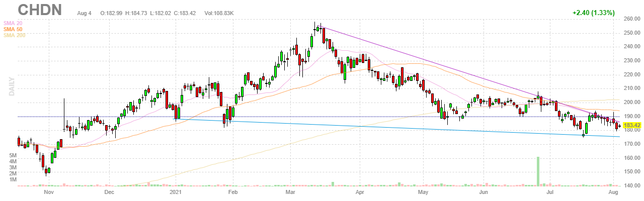644x201 pixels.
Task: Click the current price tag 183.42
Action: click(x=632, y=125)
